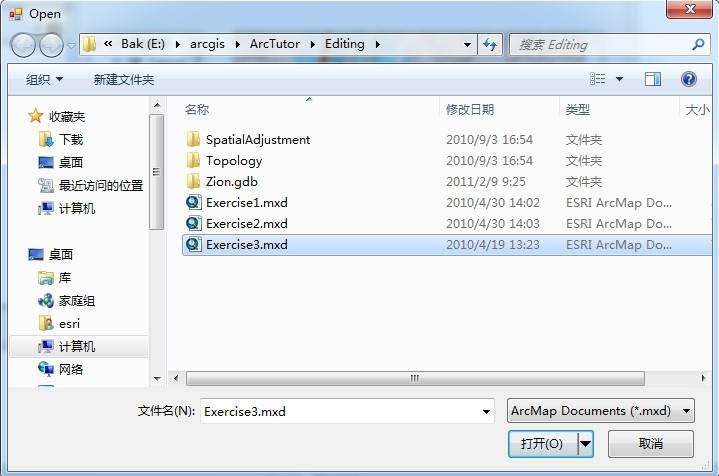719x476 pixels.
Task: Open the help question mark icon
Action: pos(688,79)
